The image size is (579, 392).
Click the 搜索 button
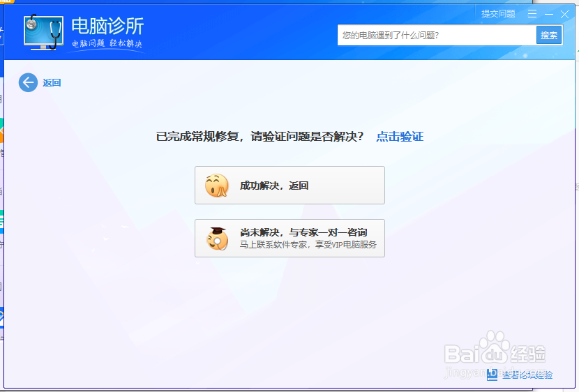[549, 36]
